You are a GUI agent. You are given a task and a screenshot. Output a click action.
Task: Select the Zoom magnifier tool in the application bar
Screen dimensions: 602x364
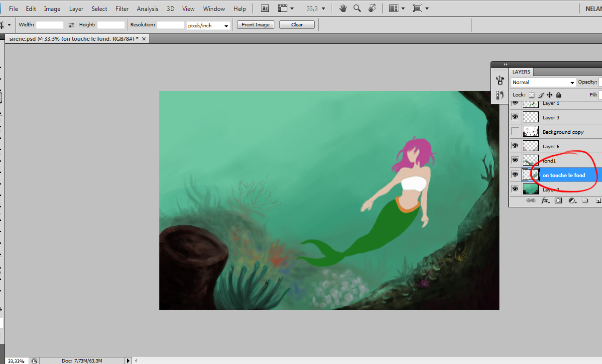[357, 8]
